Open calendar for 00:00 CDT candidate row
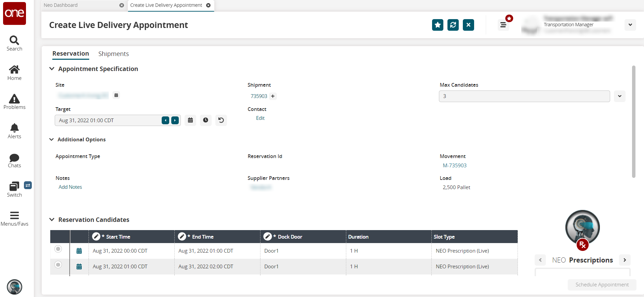The width and height of the screenshot is (644, 297). tap(79, 251)
